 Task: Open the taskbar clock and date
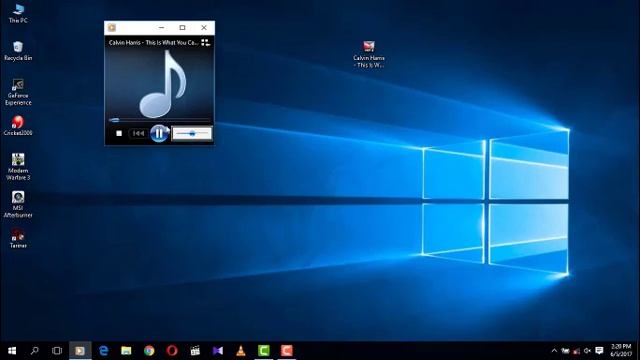pyautogui.click(x=621, y=351)
